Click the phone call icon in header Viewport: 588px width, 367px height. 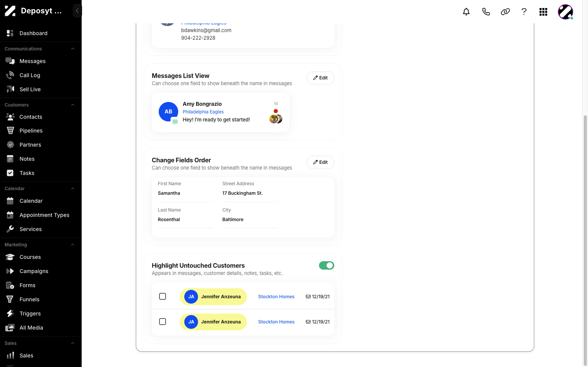point(486,12)
